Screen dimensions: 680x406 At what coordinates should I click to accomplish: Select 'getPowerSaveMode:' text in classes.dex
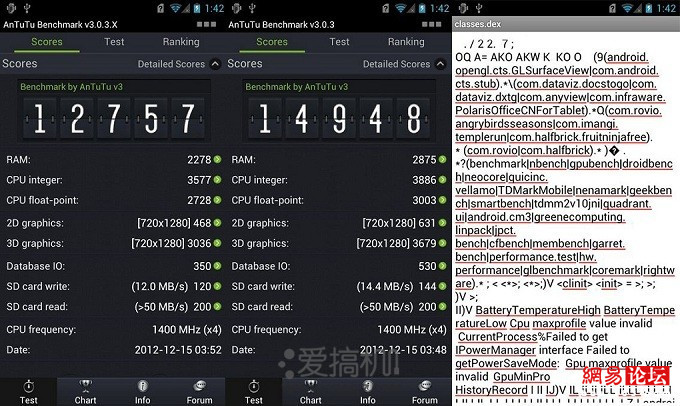click(x=507, y=363)
